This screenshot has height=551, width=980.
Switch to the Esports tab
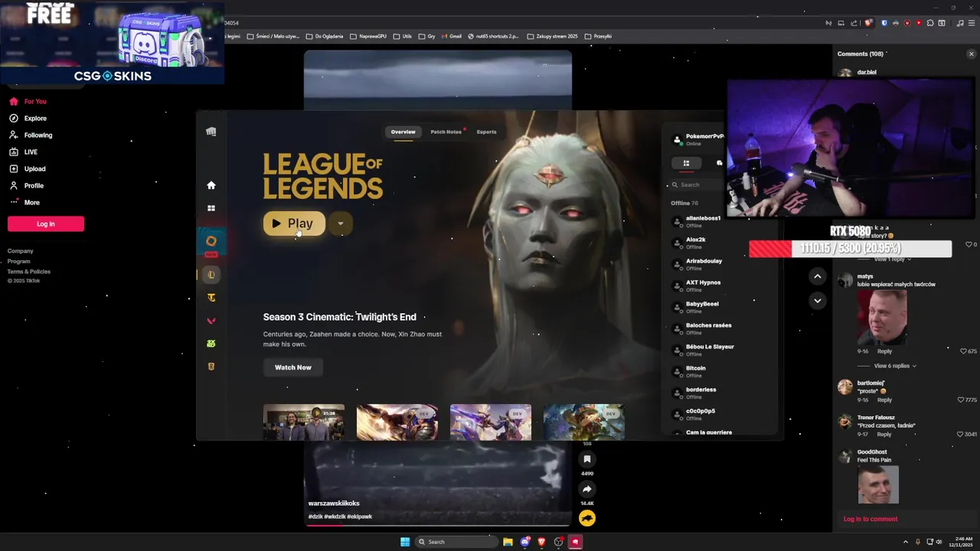click(x=486, y=132)
